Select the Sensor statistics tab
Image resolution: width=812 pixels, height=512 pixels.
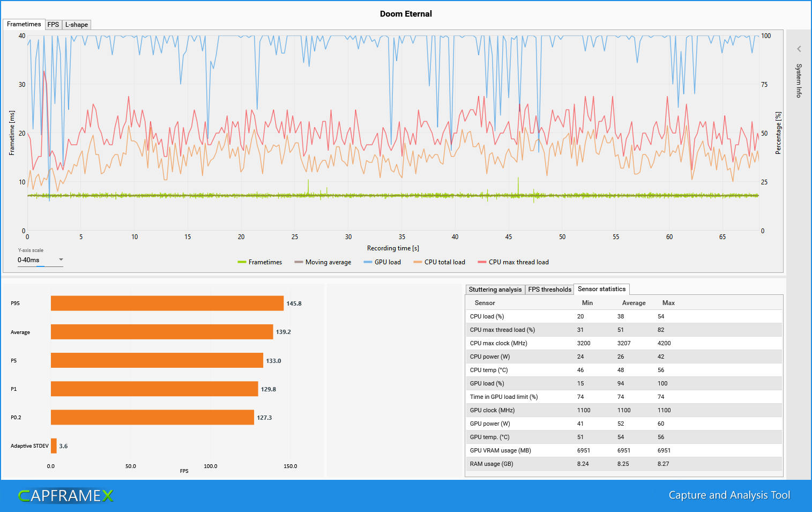601,289
